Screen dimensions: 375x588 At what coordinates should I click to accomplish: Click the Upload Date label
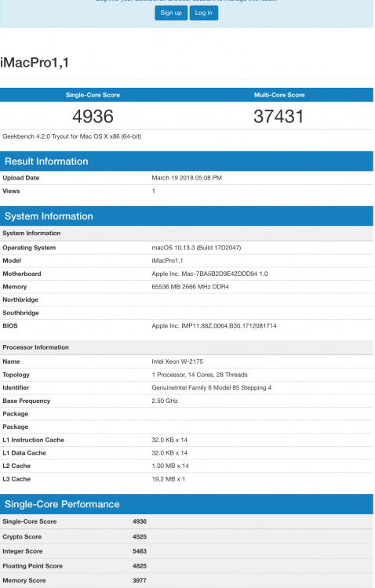pos(21,178)
